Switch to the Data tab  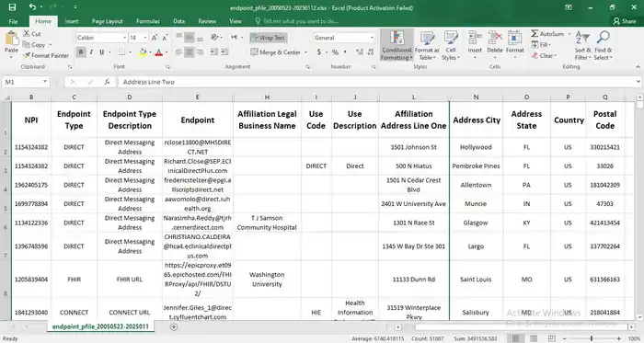tap(178, 21)
